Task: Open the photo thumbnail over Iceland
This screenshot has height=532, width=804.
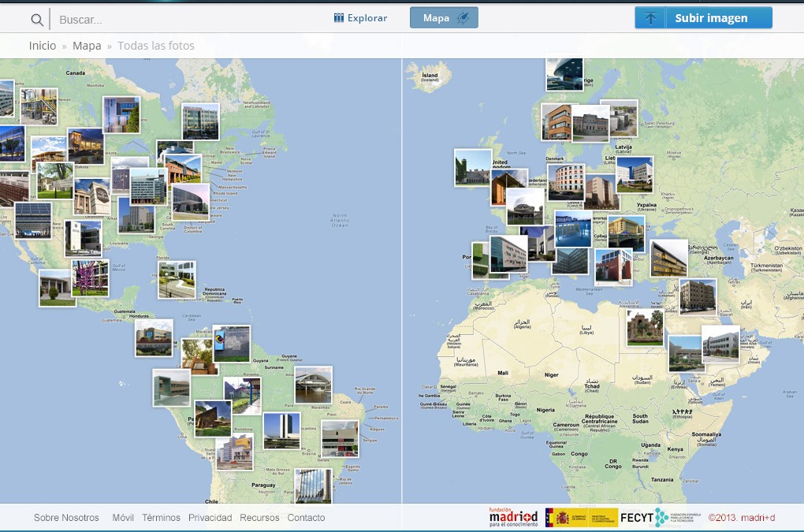Action: point(564,73)
